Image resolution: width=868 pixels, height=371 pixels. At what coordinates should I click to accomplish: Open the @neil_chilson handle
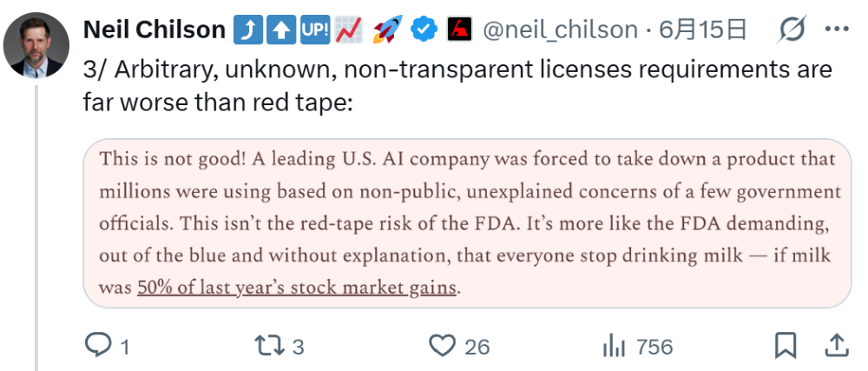560,30
